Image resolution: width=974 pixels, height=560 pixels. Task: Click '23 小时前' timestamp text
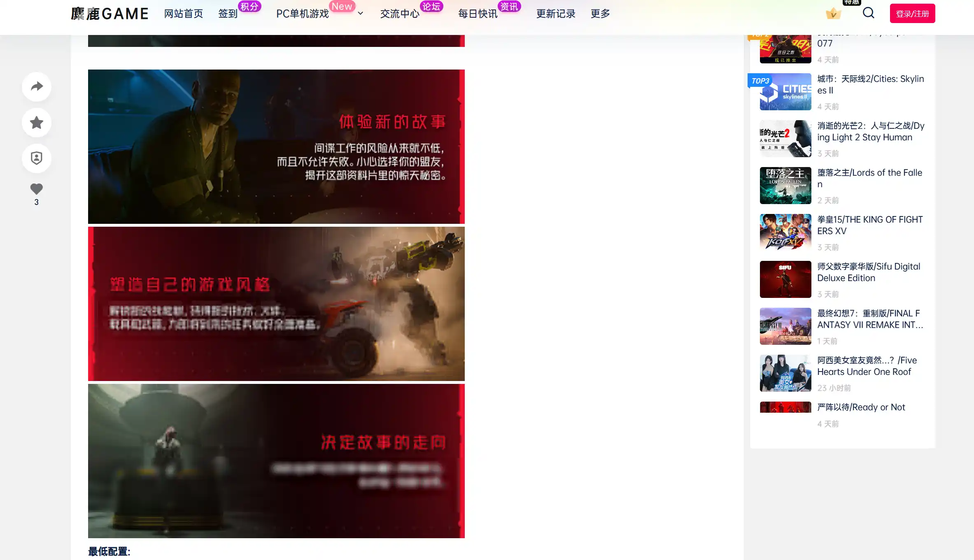[x=834, y=388]
